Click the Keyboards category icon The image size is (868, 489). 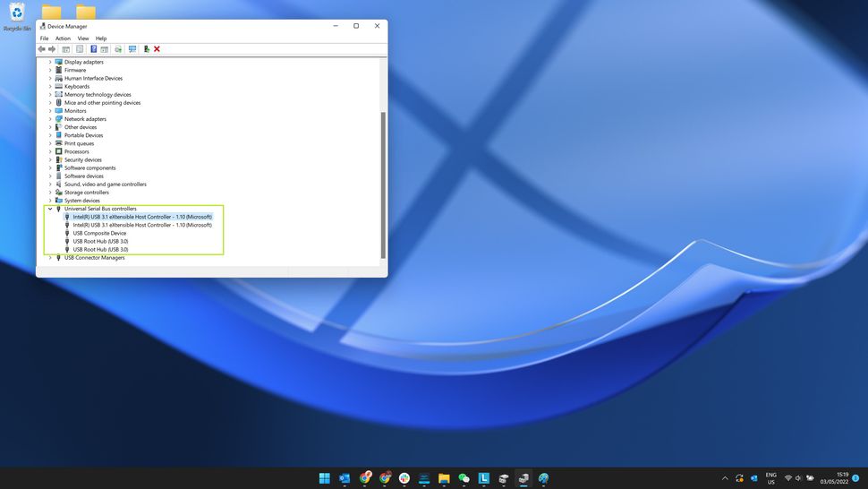tap(59, 86)
